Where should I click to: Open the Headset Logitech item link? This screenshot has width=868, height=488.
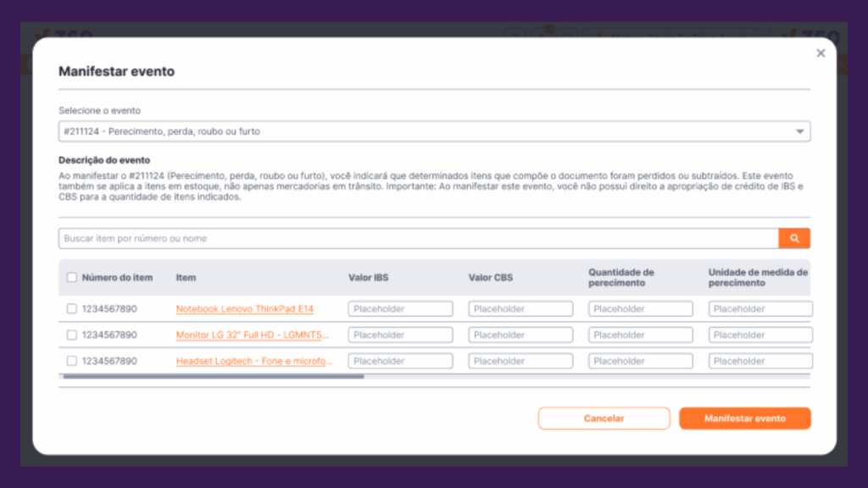coord(254,361)
